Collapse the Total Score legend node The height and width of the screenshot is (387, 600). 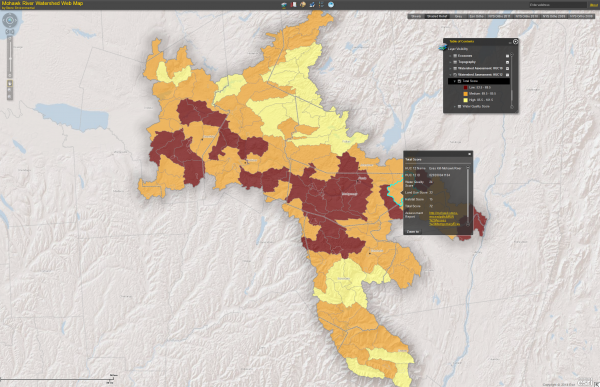coord(455,81)
